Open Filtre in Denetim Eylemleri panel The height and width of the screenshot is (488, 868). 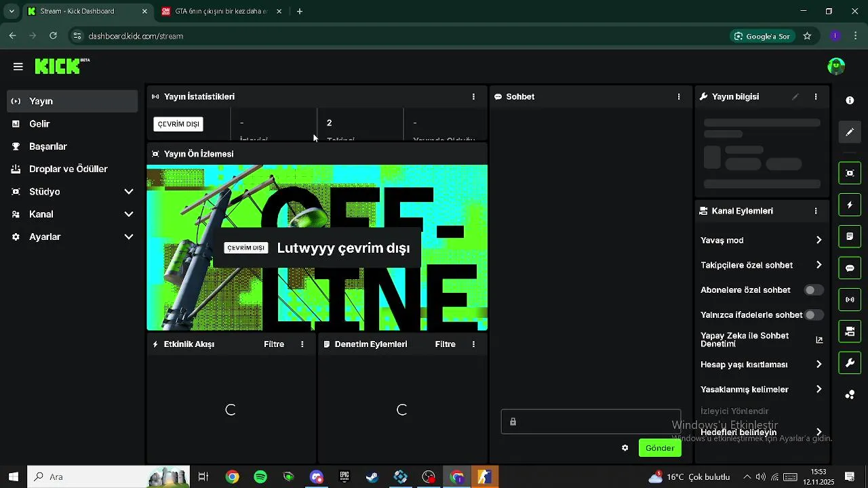coord(446,344)
